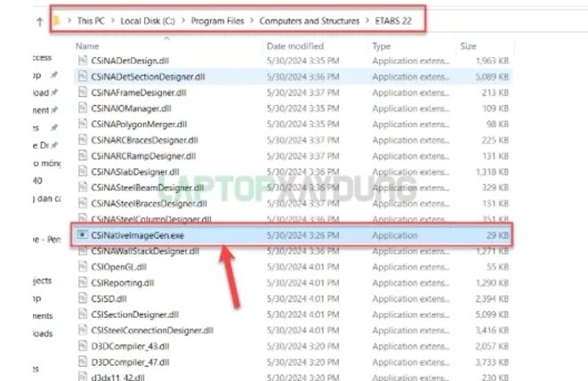Sort files by Name column header
Viewport: 588px width, 381px height.
click(87, 46)
